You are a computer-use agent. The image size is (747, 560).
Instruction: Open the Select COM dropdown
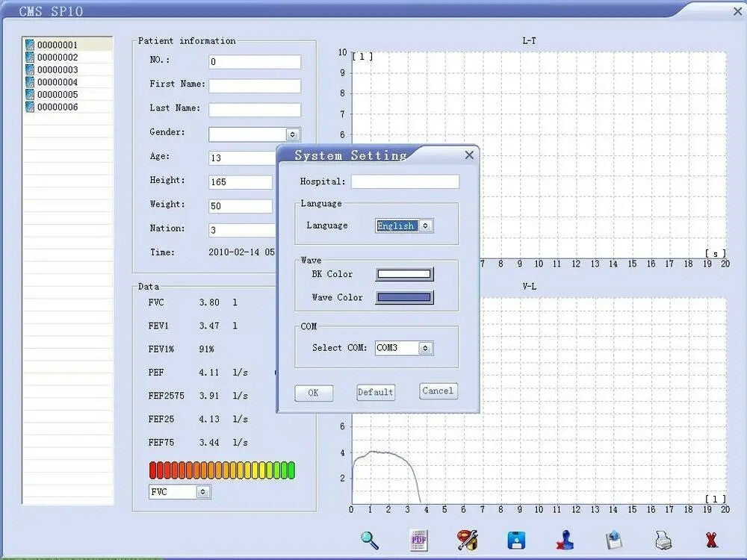pos(424,348)
